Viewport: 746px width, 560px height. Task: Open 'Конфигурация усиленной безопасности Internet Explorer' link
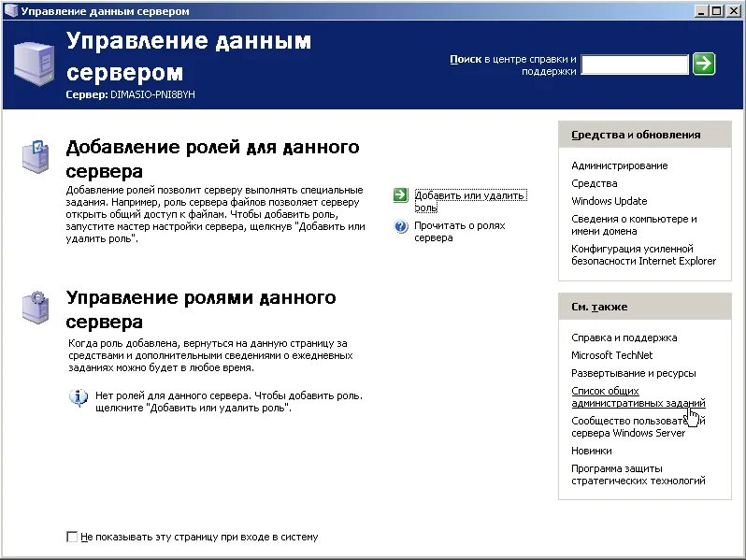[x=643, y=254]
